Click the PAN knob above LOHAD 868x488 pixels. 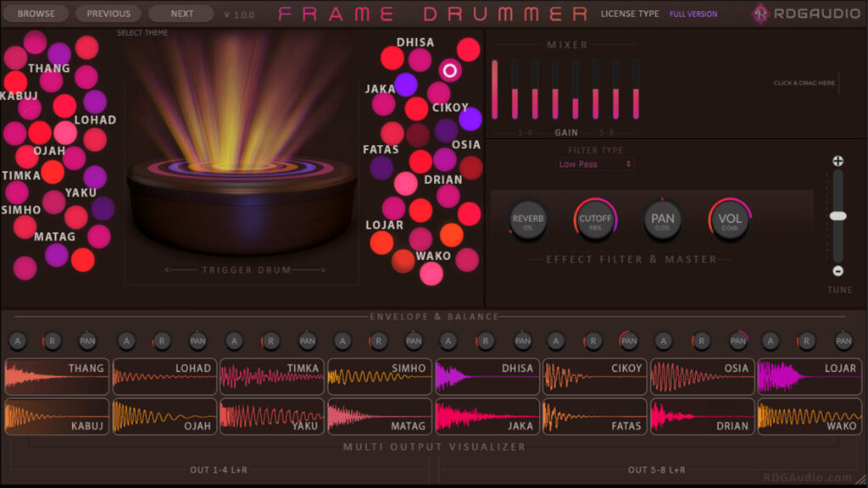coord(198,341)
